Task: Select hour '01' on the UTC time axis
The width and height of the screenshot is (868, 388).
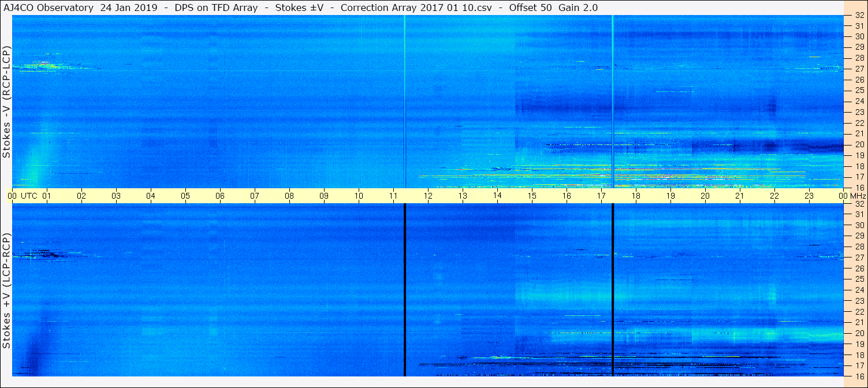Action: click(x=47, y=196)
